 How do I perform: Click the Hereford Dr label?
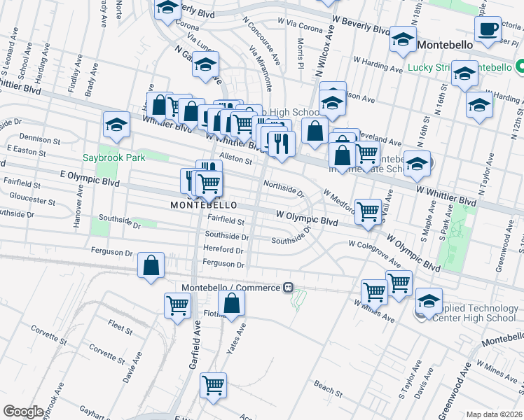tap(223, 249)
